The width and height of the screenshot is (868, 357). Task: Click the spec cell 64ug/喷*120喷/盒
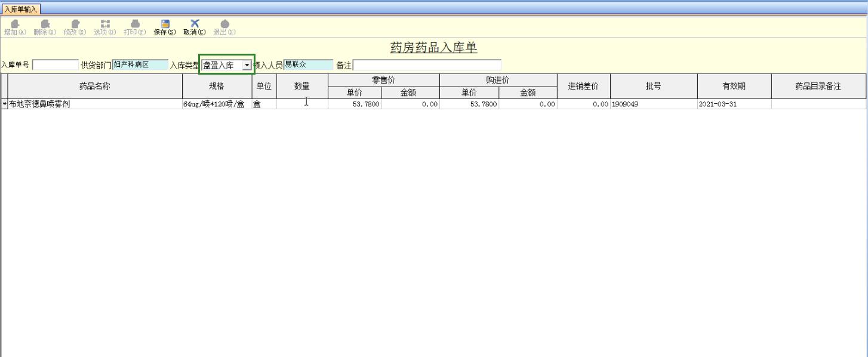(217, 104)
